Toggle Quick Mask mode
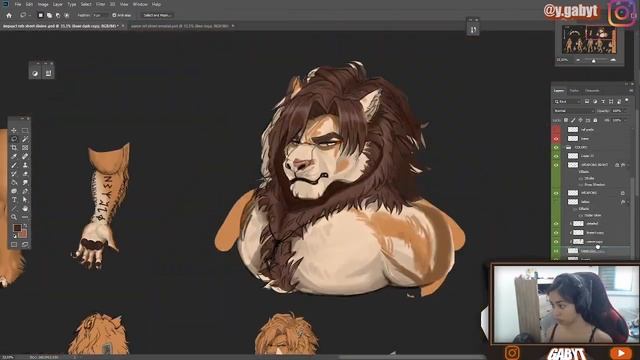 pos(14,244)
